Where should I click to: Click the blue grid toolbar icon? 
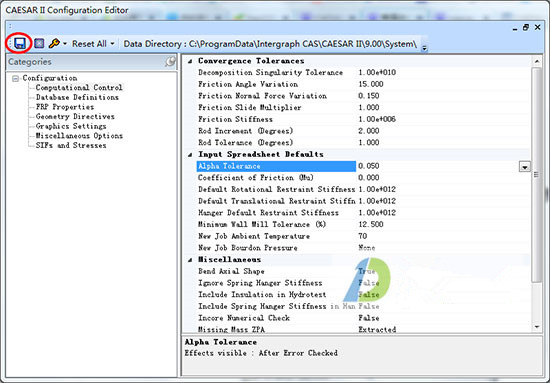(39, 43)
